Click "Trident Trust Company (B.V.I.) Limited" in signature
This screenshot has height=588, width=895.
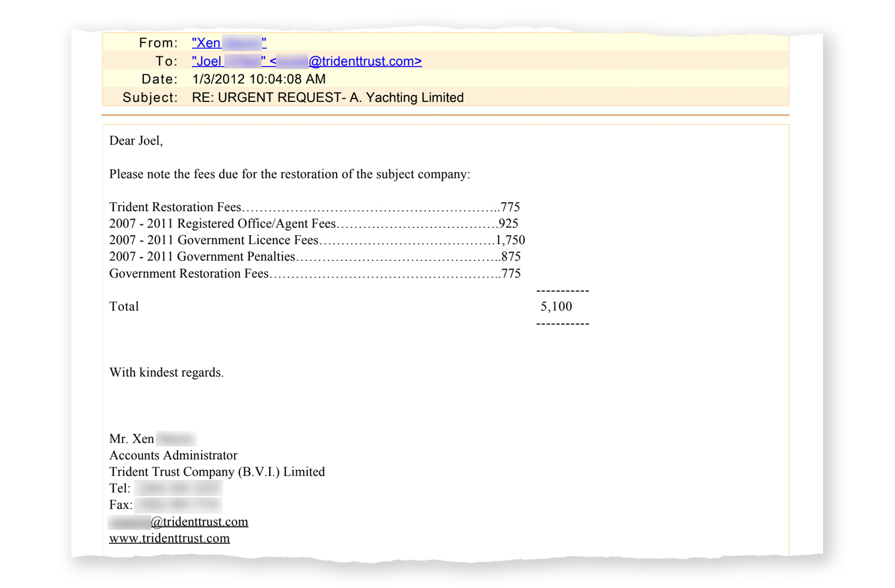pos(217,472)
